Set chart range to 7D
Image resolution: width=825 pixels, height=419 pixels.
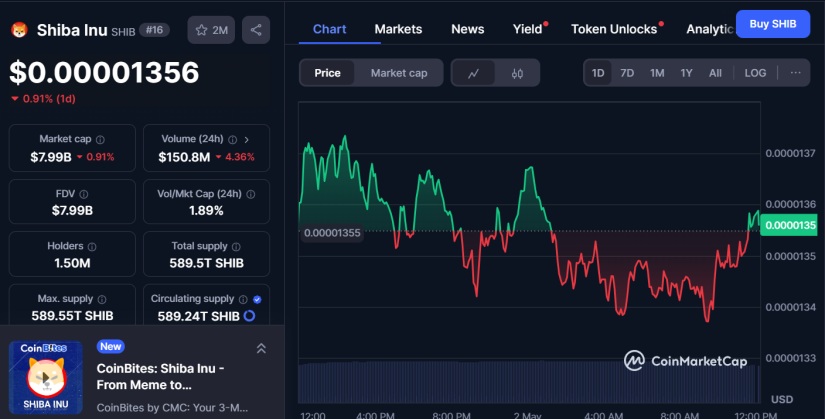click(x=627, y=73)
